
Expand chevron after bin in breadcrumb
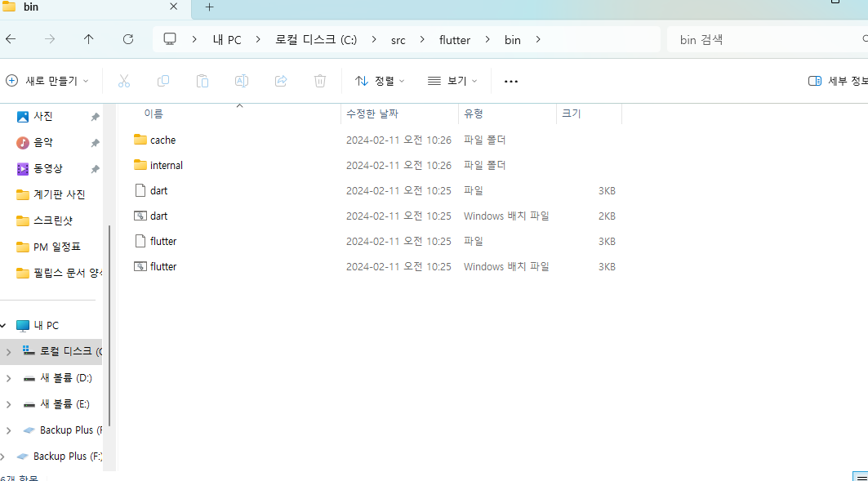[x=537, y=40]
